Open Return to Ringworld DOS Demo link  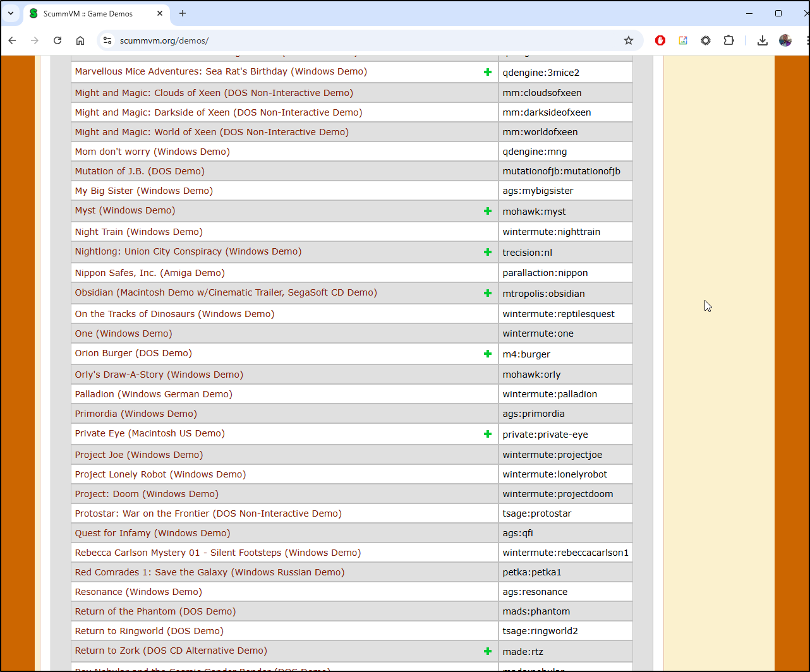[149, 631]
